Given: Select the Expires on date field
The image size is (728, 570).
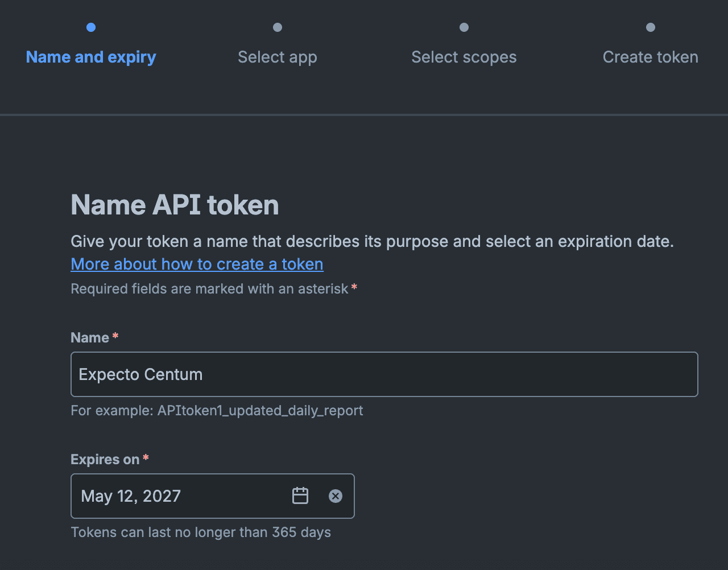Looking at the screenshot, I should (x=213, y=496).
